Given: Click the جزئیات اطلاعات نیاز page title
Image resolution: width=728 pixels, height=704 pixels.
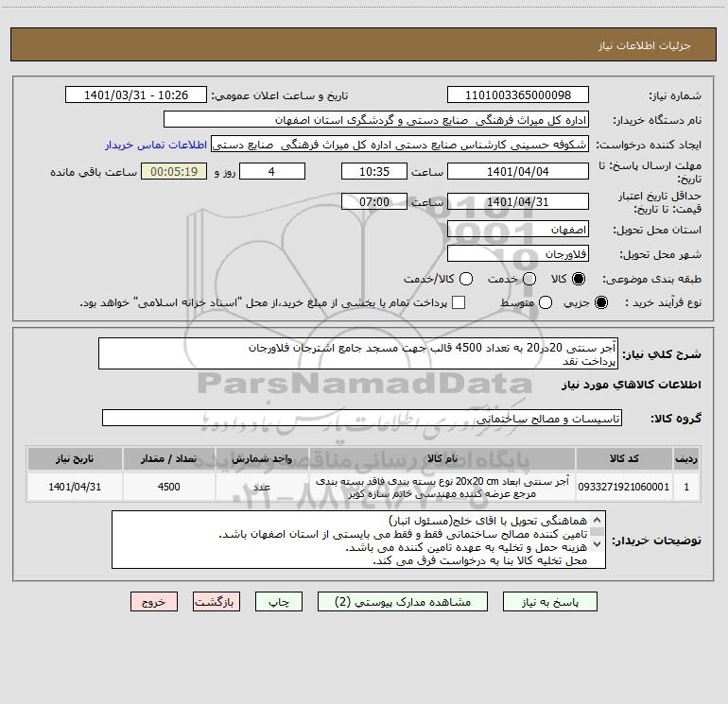Looking at the screenshot, I should (645, 45).
